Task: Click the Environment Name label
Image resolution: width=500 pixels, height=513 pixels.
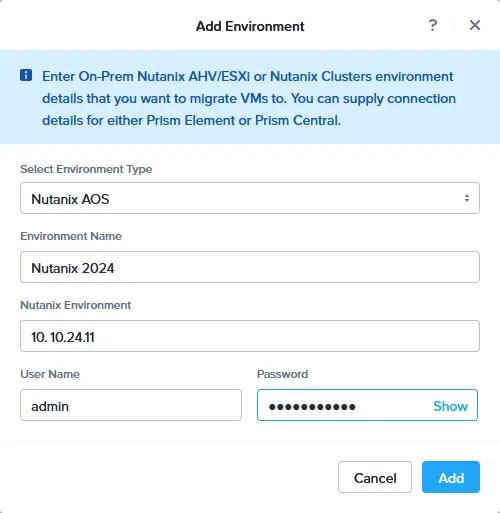Action: click(x=71, y=236)
